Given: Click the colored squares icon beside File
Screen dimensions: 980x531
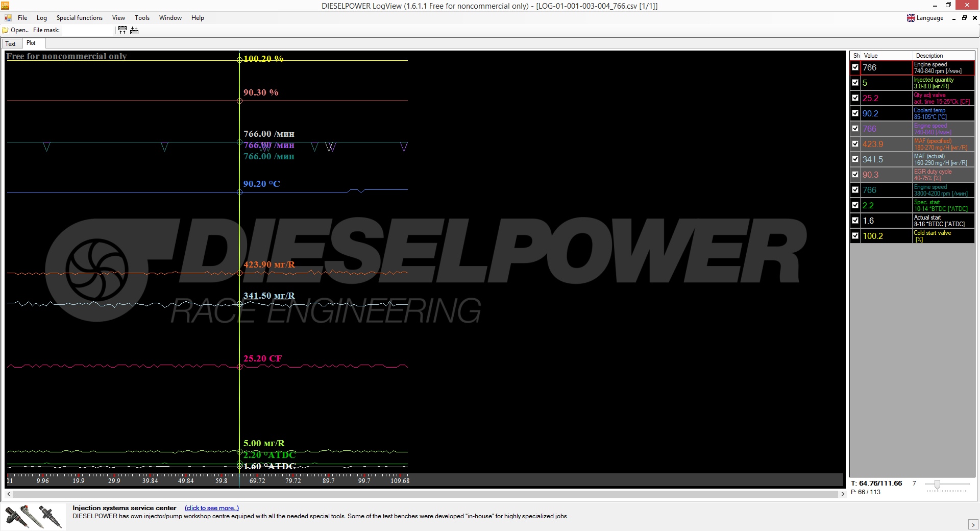Looking at the screenshot, I should (x=8, y=18).
